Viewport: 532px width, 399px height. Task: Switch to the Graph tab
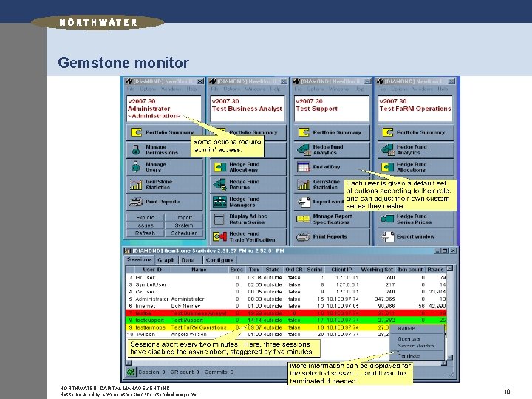166,260
